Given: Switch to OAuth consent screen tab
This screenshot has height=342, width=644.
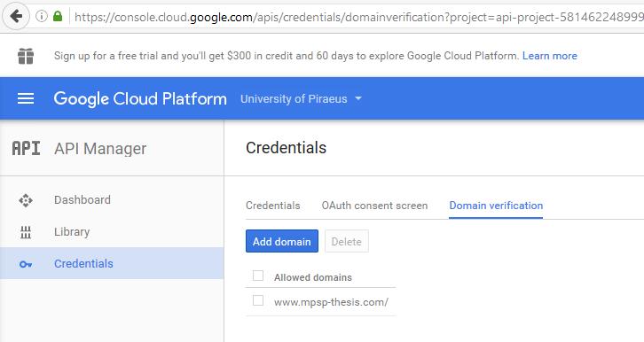Looking at the screenshot, I should 374,206.
